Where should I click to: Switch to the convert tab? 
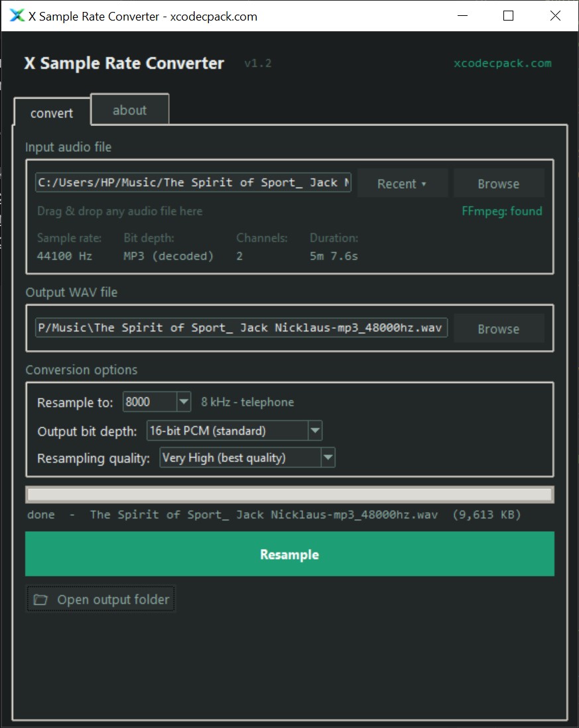click(x=52, y=113)
